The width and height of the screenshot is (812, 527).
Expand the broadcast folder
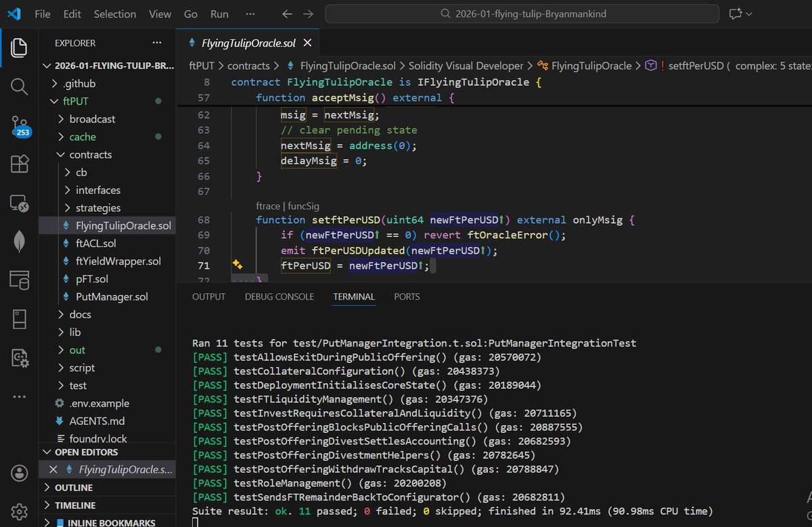106,118
